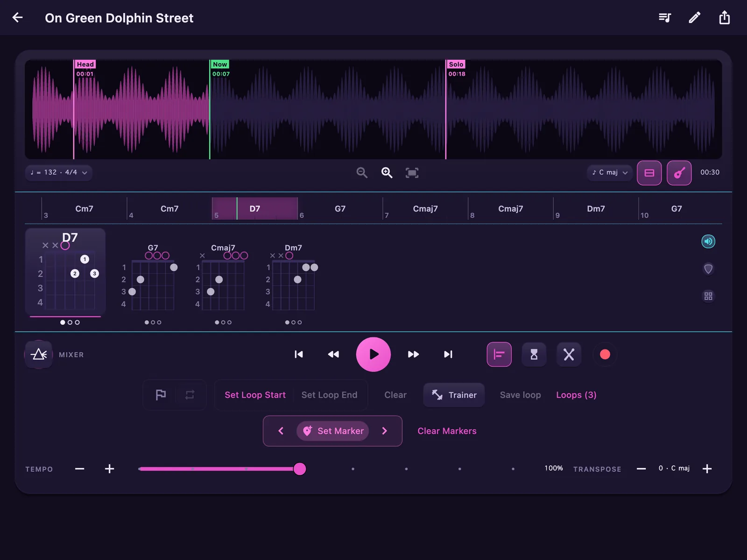Fit waveform to screen icon
747x560 pixels.
click(412, 173)
